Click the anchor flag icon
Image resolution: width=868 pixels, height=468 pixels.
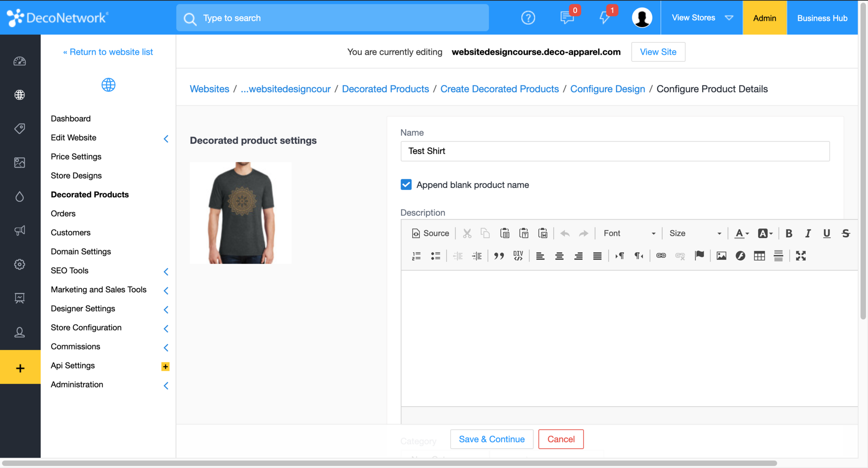(699, 256)
